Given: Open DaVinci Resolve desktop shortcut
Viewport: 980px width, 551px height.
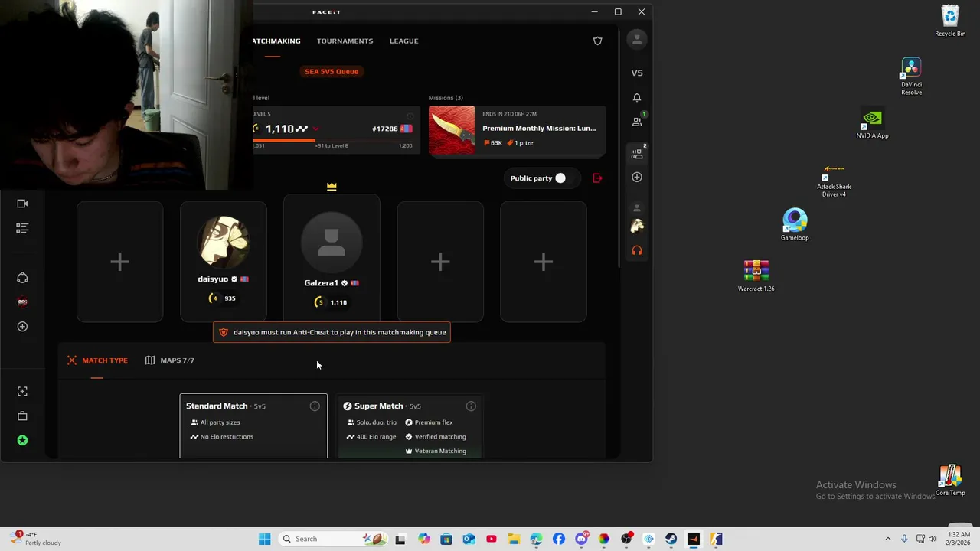Looking at the screenshot, I should pos(911,77).
